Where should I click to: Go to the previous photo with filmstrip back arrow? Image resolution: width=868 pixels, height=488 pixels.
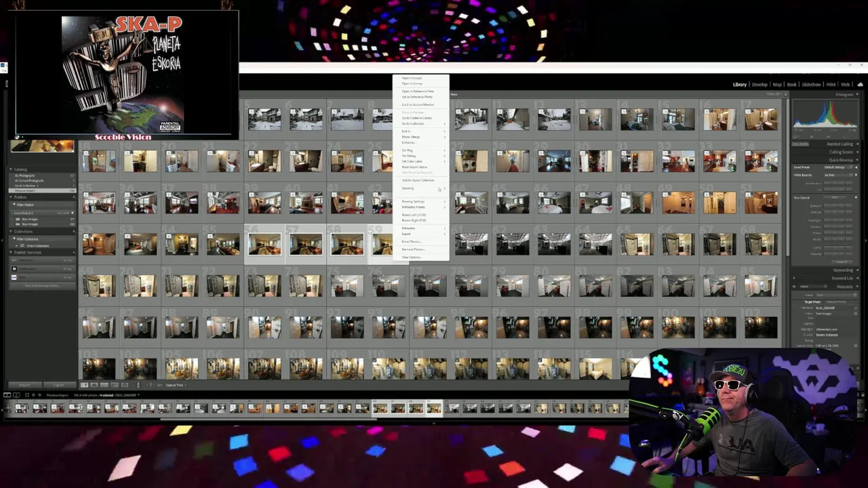point(33,395)
